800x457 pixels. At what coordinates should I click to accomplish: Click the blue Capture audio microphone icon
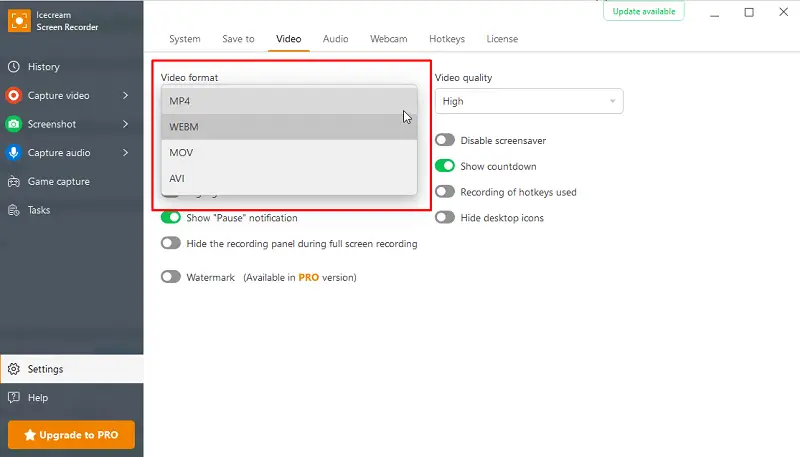[x=14, y=153]
